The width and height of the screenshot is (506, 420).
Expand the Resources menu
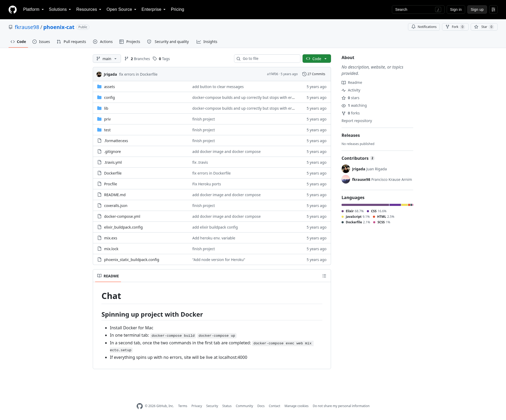[89, 9]
